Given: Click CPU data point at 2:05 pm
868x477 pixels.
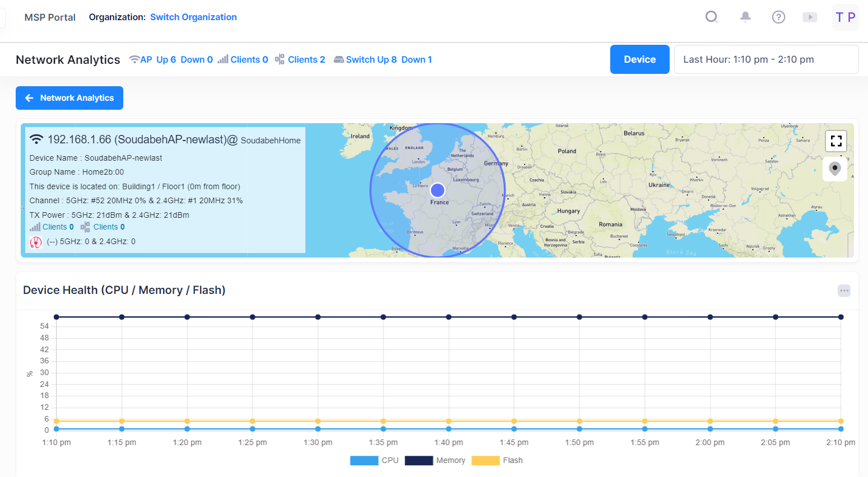Looking at the screenshot, I should 776,429.
